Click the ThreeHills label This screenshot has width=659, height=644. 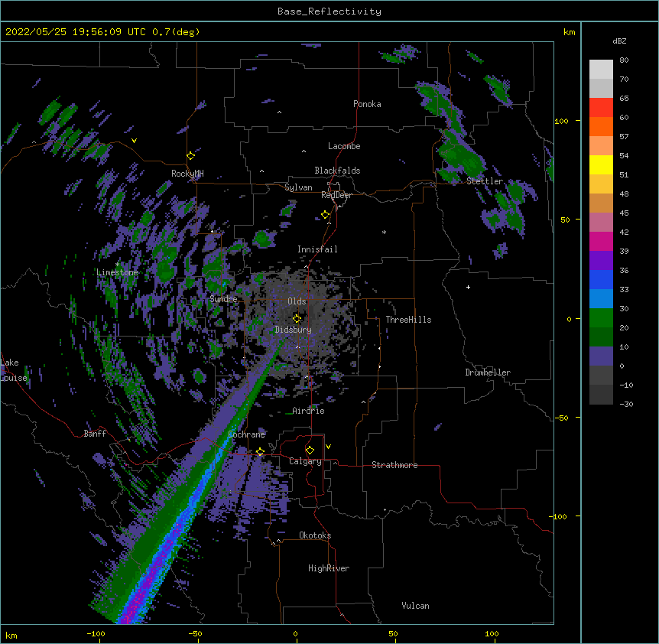[x=408, y=320]
